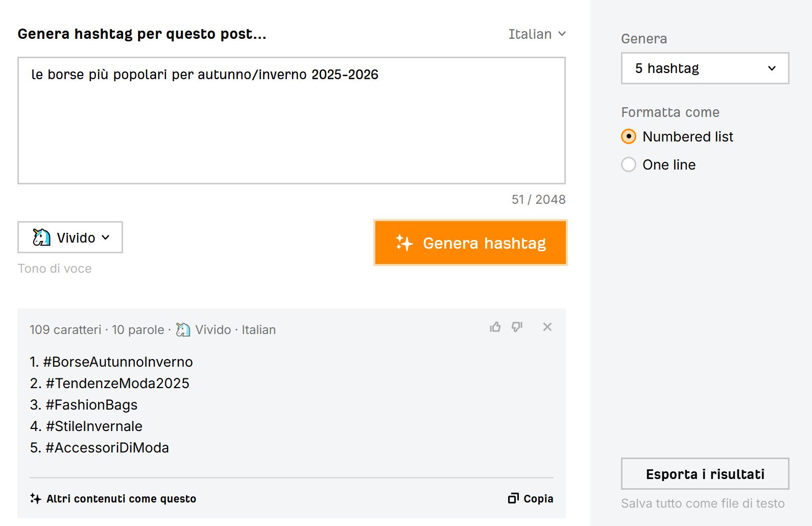Image resolution: width=812 pixels, height=526 pixels.
Task: Click Altri contenuti come questo link
Action: coord(121,498)
